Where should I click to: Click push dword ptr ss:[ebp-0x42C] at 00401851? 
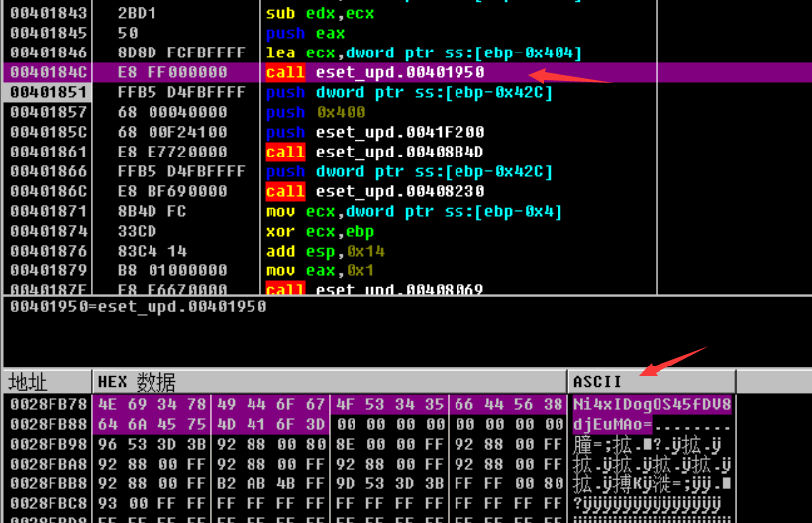(x=409, y=92)
